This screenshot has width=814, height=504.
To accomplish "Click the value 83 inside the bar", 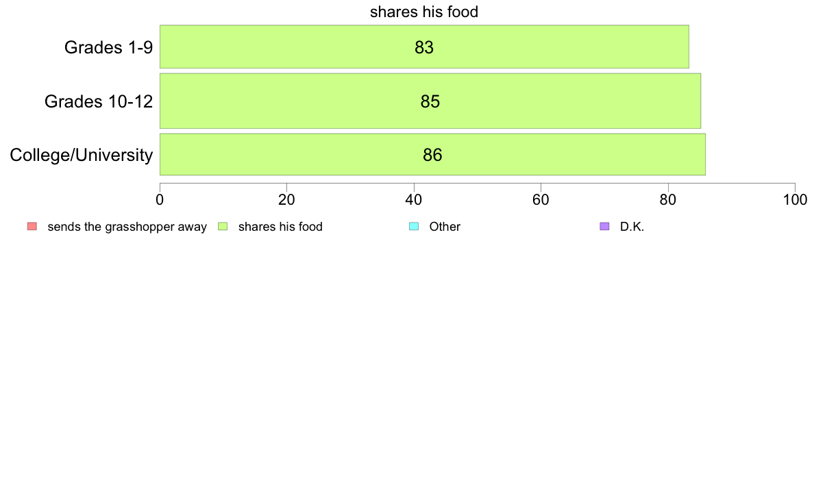I will (424, 47).
